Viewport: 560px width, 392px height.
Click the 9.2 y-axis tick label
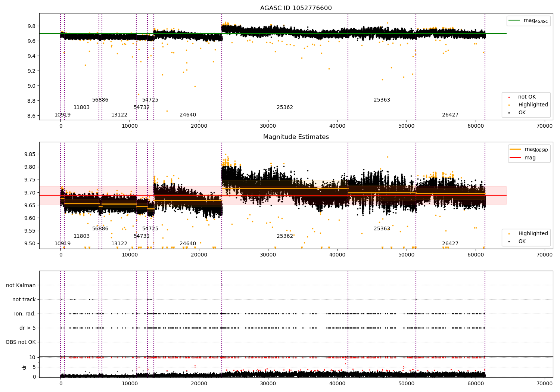[31, 71]
